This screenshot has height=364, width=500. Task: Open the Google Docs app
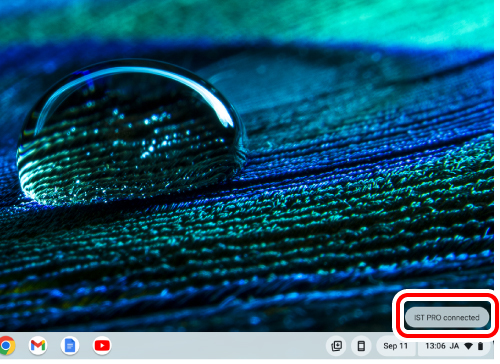(70, 346)
